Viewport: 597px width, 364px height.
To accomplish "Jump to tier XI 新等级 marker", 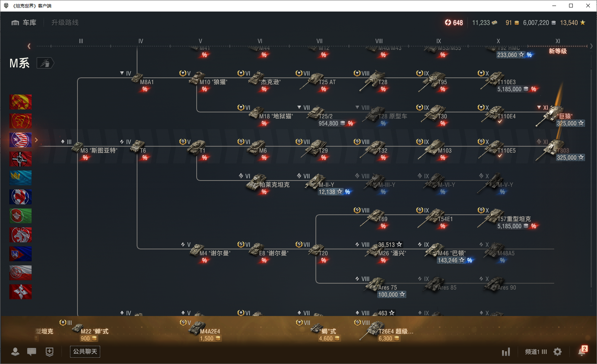I will (x=558, y=46).
